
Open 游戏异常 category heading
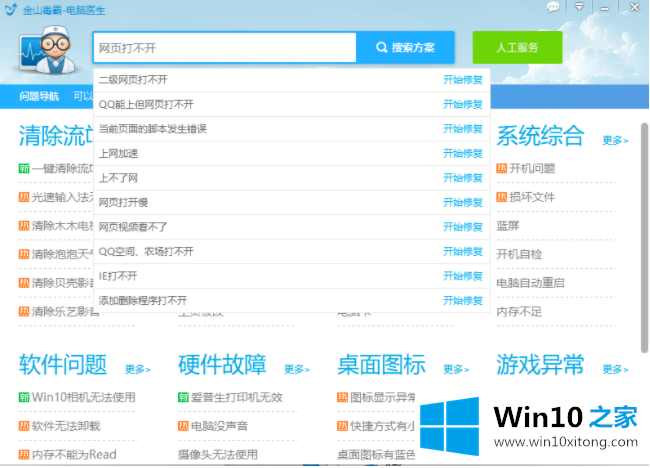coord(541,364)
